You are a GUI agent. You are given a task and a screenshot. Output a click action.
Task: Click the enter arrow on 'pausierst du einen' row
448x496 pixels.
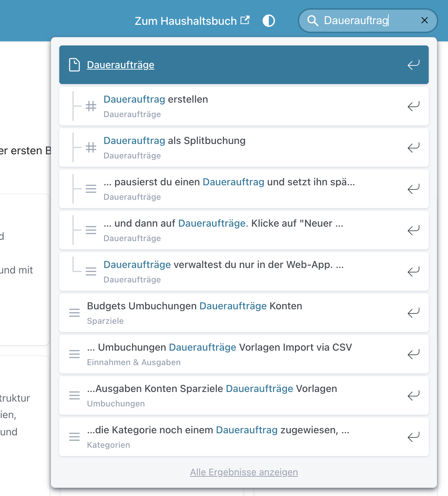click(x=414, y=189)
